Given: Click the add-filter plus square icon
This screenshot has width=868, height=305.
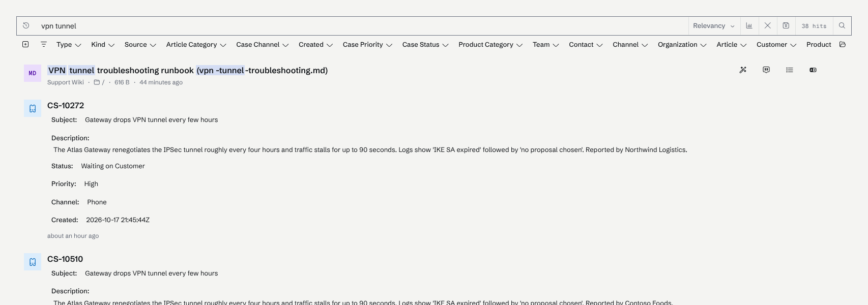Looking at the screenshot, I should 25,44.
